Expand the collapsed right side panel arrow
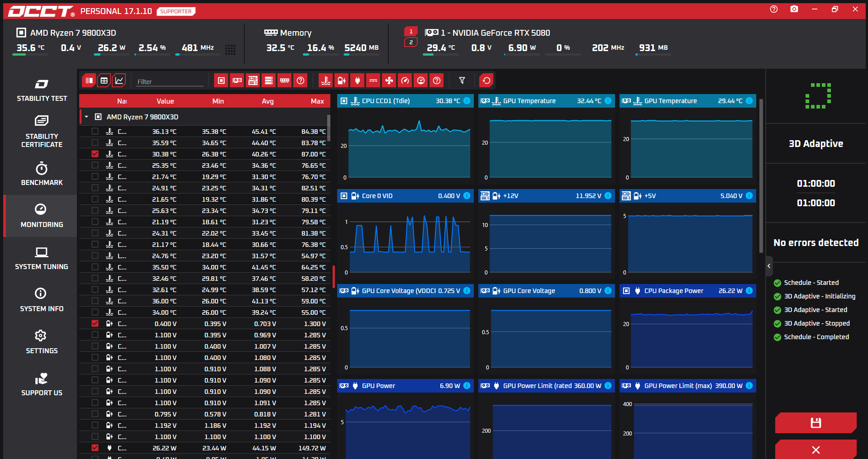868x459 pixels. (769, 266)
